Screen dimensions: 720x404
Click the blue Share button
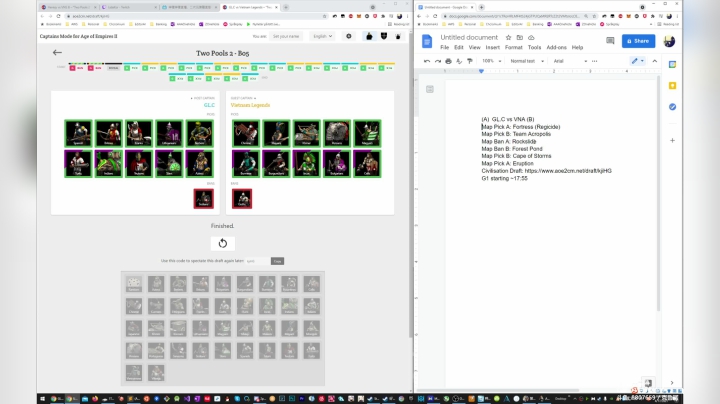tap(638, 41)
